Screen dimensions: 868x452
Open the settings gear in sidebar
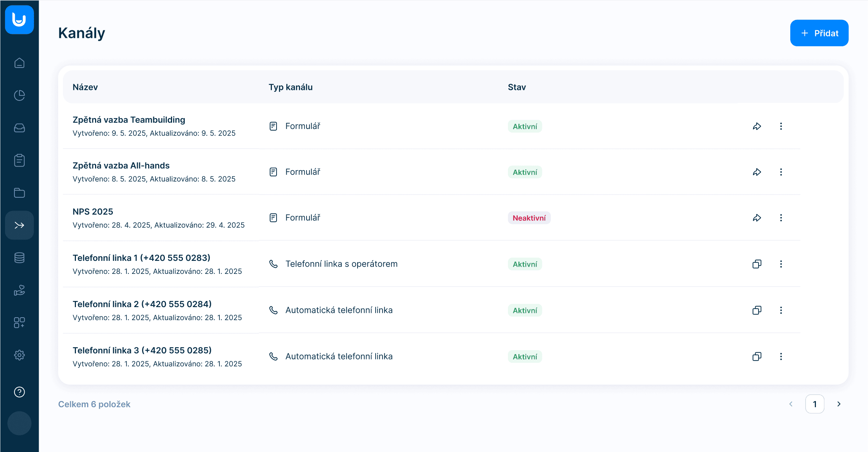(20, 355)
